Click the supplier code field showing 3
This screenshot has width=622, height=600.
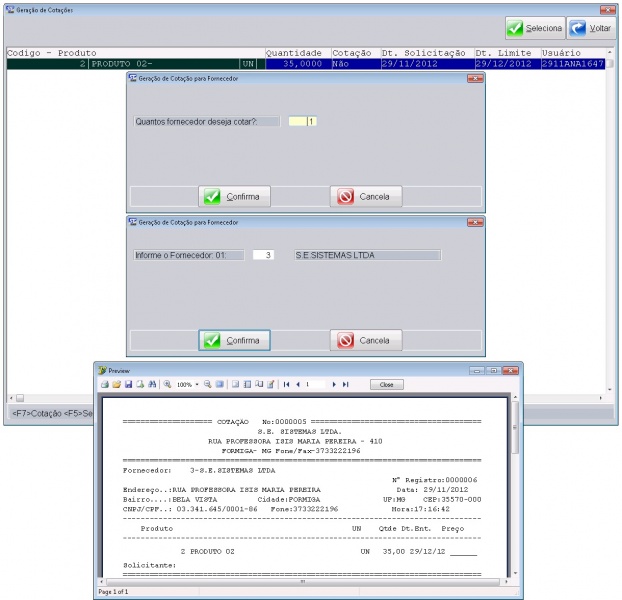coord(264,255)
